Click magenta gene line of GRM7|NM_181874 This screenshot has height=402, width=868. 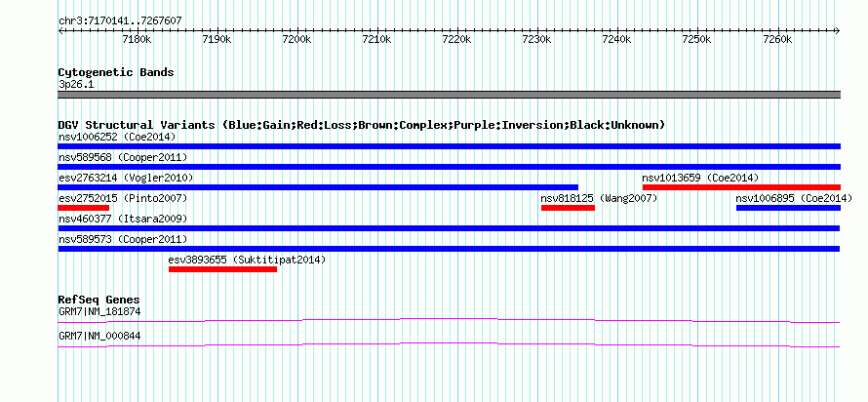[x=449, y=321]
